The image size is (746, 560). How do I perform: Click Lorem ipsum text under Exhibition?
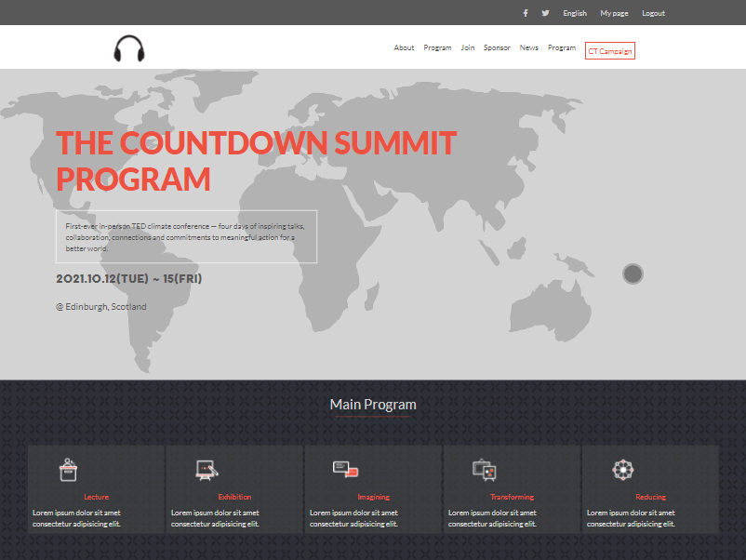point(215,518)
